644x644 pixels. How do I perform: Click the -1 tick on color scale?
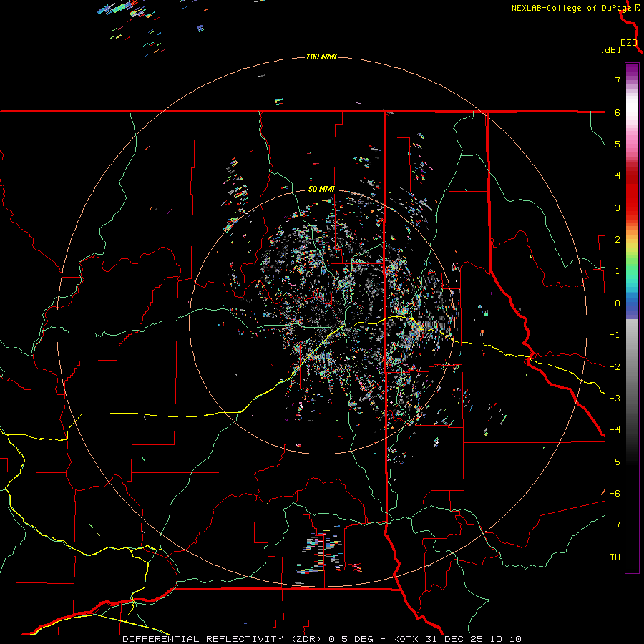(615, 335)
